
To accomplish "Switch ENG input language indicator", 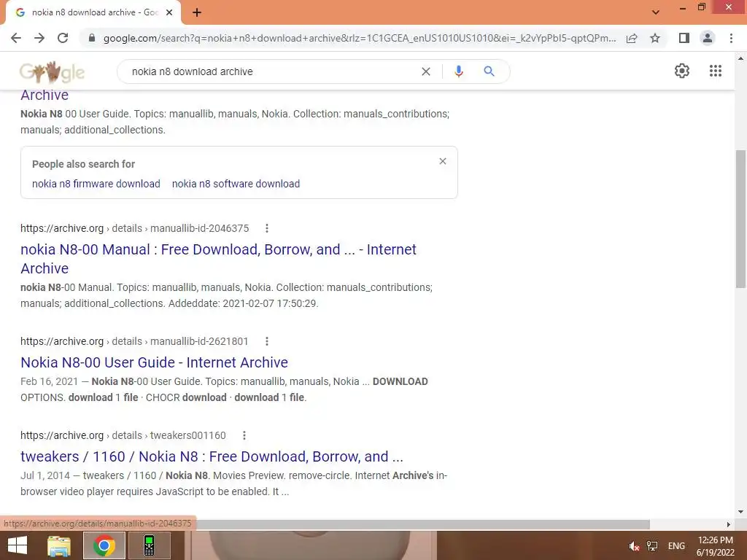I will pyautogui.click(x=676, y=546).
